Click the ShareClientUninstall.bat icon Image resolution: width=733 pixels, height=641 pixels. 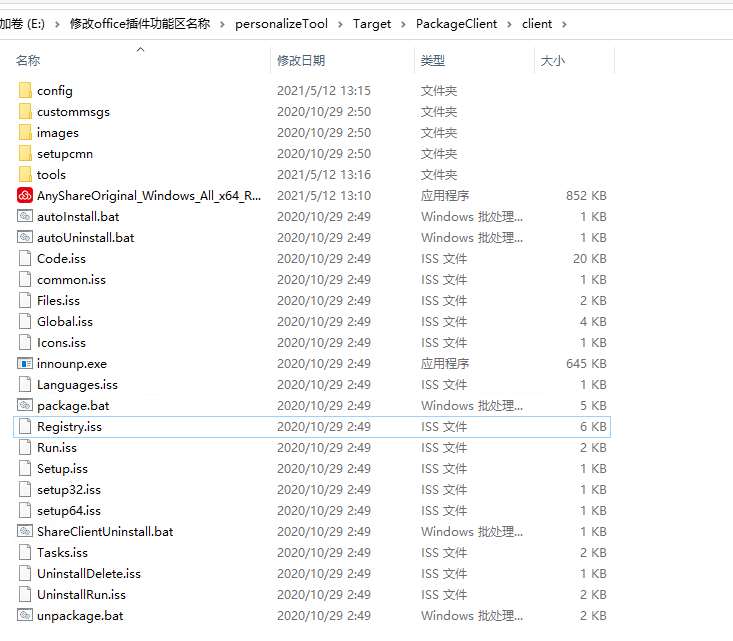25,531
